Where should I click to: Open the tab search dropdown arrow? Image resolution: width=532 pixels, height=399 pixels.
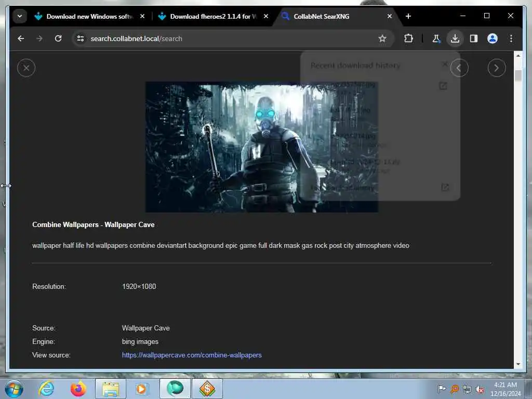pos(20,16)
